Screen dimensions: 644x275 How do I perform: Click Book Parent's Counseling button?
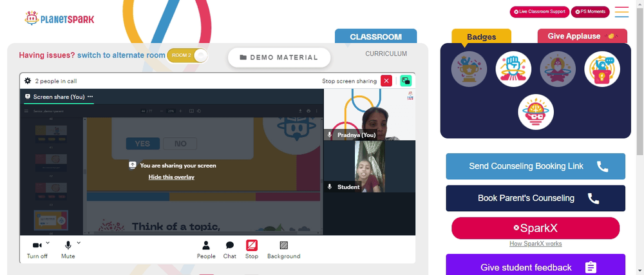click(536, 198)
